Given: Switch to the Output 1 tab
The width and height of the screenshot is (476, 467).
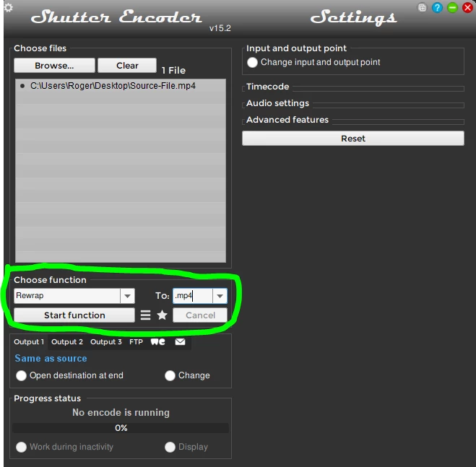Looking at the screenshot, I should [x=29, y=342].
